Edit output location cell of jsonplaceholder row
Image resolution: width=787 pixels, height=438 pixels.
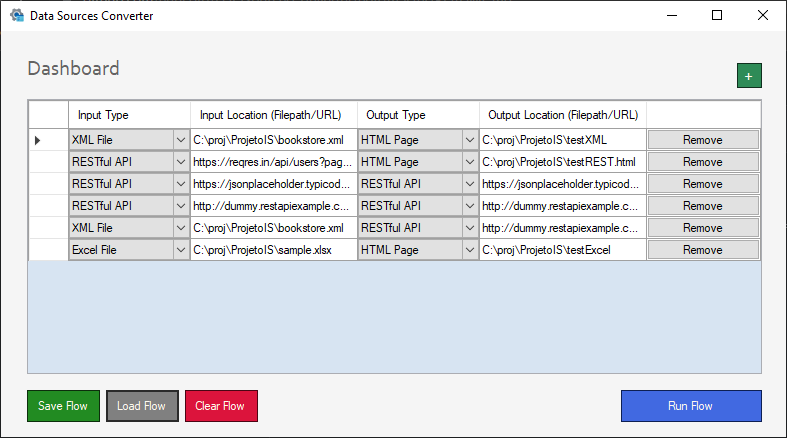pyautogui.click(x=563, y=184)
